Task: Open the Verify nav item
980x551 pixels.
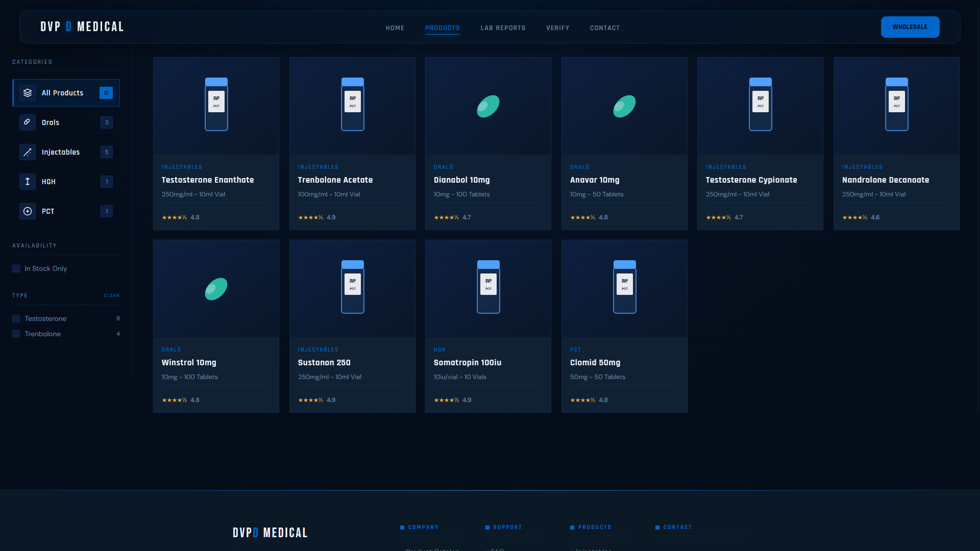Action: coord(558,28)
